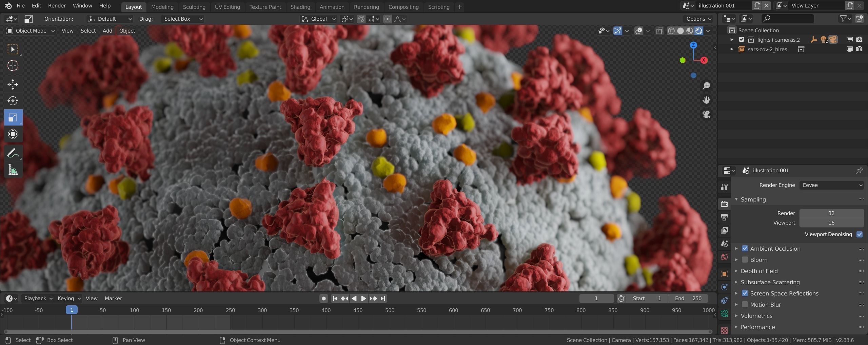868x345 pixels.
Task: Open the Camera object data tab
Action: pos(724,313)
